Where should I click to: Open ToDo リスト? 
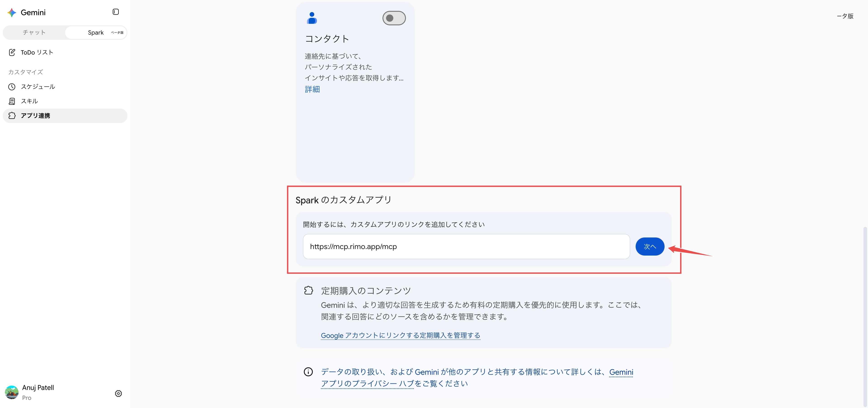click(x=65, y=52)
